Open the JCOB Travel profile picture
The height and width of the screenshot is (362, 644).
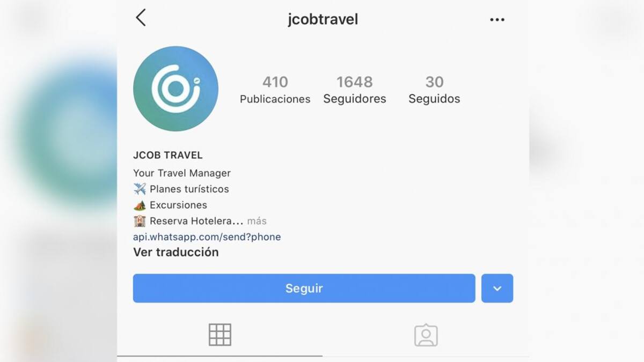pos(175,89)
